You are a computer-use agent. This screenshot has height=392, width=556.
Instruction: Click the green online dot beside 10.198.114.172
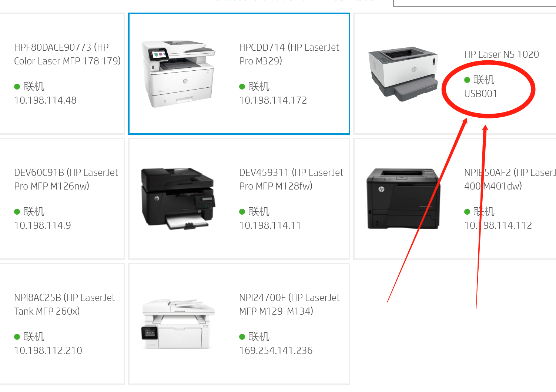[x=242, y=87]
